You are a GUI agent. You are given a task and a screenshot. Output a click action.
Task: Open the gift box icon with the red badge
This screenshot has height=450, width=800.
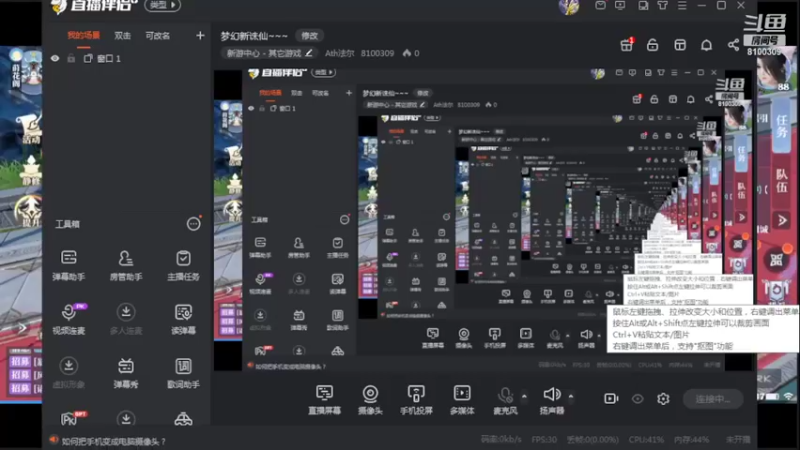coord(627,45)
